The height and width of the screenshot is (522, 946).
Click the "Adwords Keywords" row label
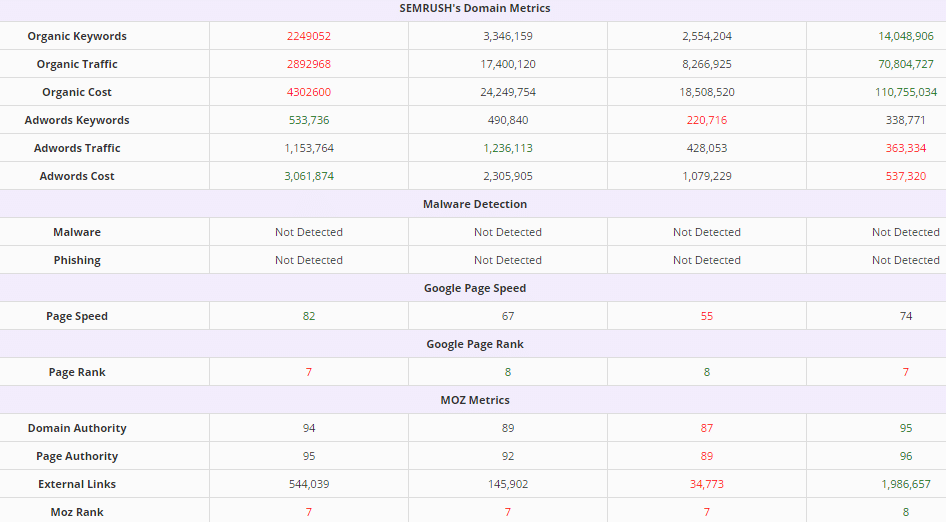tap(77, 120)
